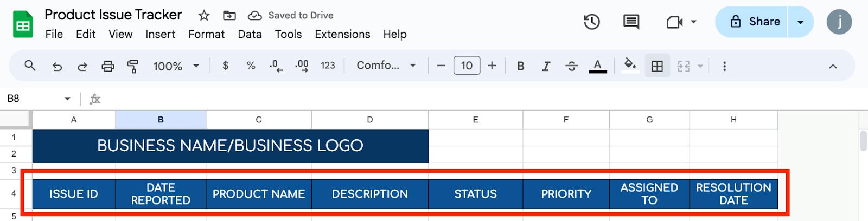Click the Share button
The width and height of the screenshot is (868, 221).
pyautogui.click(x=752, y=22)
